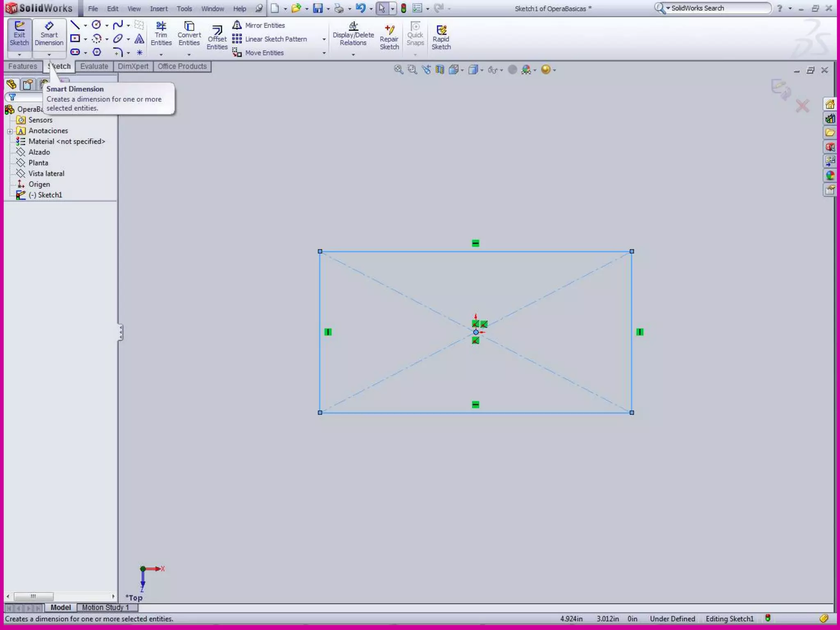Click the Display/Delete Relations button

click(353, 34)
